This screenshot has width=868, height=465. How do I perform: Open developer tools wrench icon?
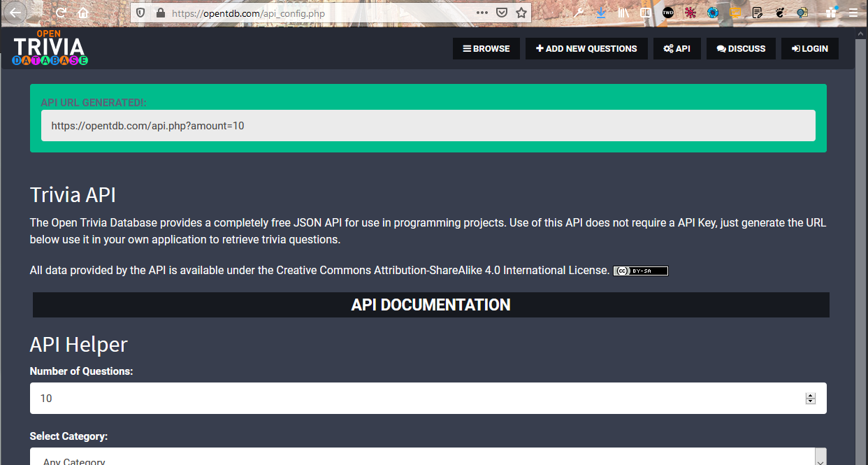[x=579, y=13]
